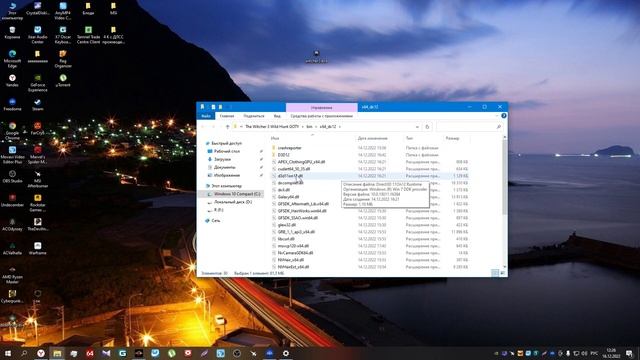Open the FarCry6 desktop shortcut
640x360 pixels.
38,129
